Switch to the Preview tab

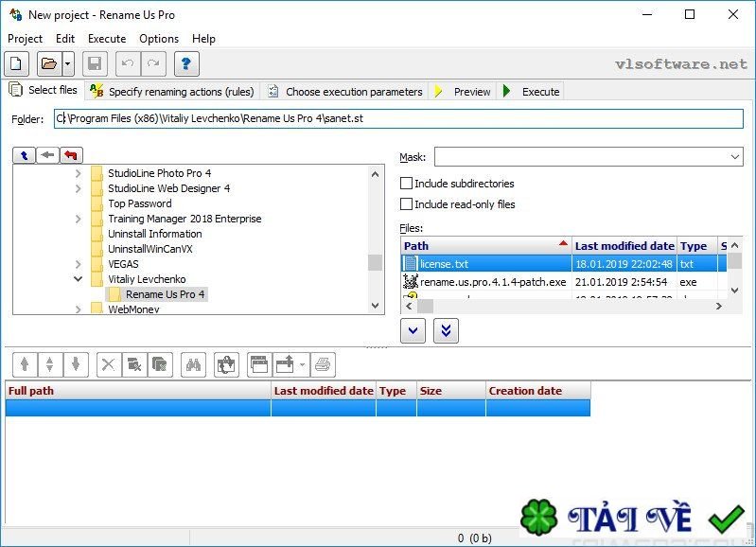(x=462, y=92)
